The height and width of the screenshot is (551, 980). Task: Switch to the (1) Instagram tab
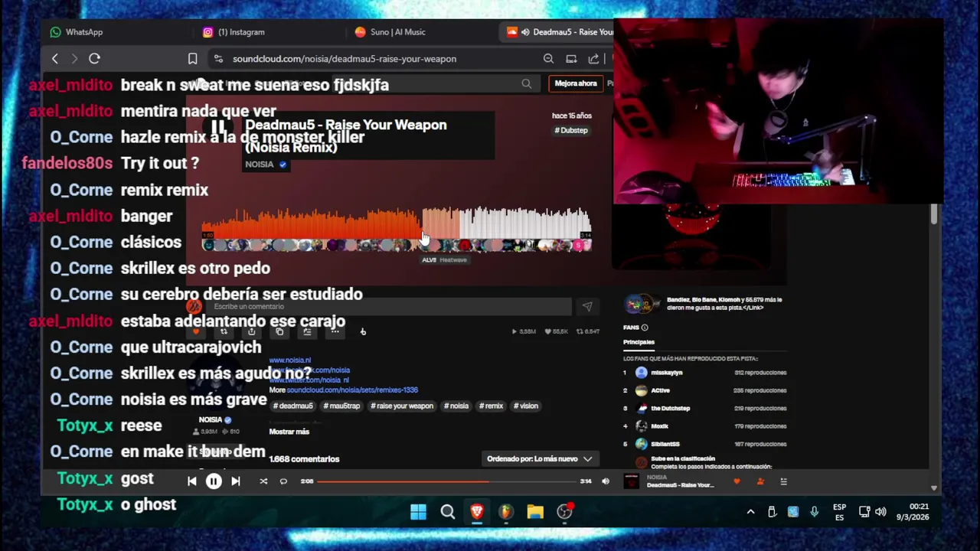coord(234,32)
